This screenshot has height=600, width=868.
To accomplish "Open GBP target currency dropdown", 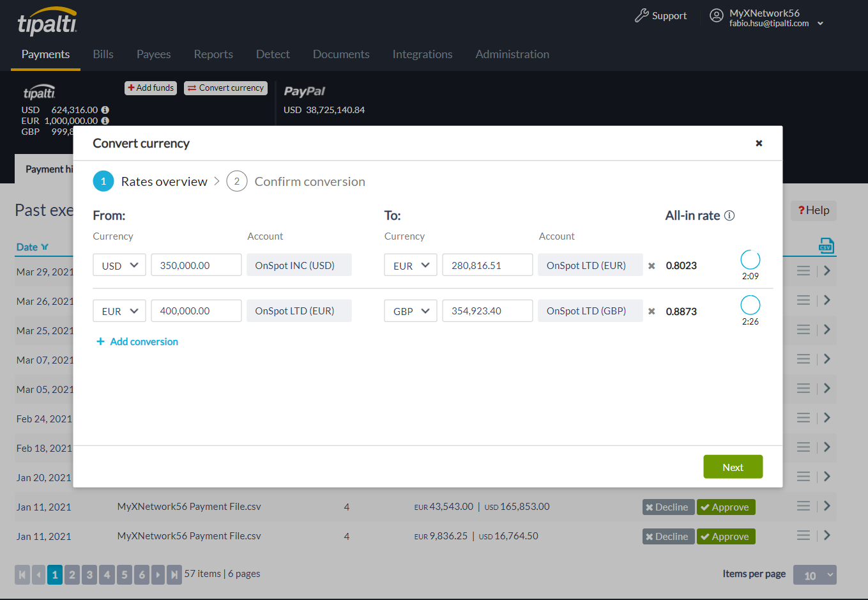I will (x=411, y=311).
